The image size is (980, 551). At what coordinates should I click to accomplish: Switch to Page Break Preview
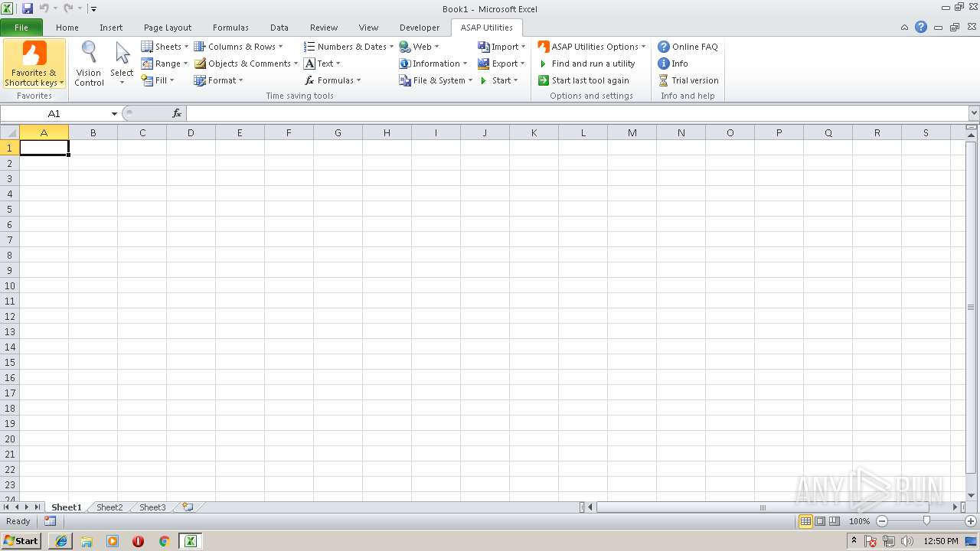pos(835,521)
